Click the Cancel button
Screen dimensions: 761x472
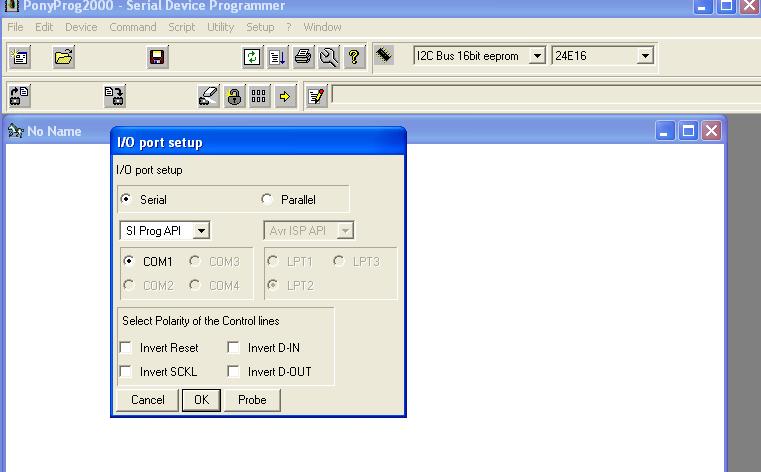(x=148, y=400)
